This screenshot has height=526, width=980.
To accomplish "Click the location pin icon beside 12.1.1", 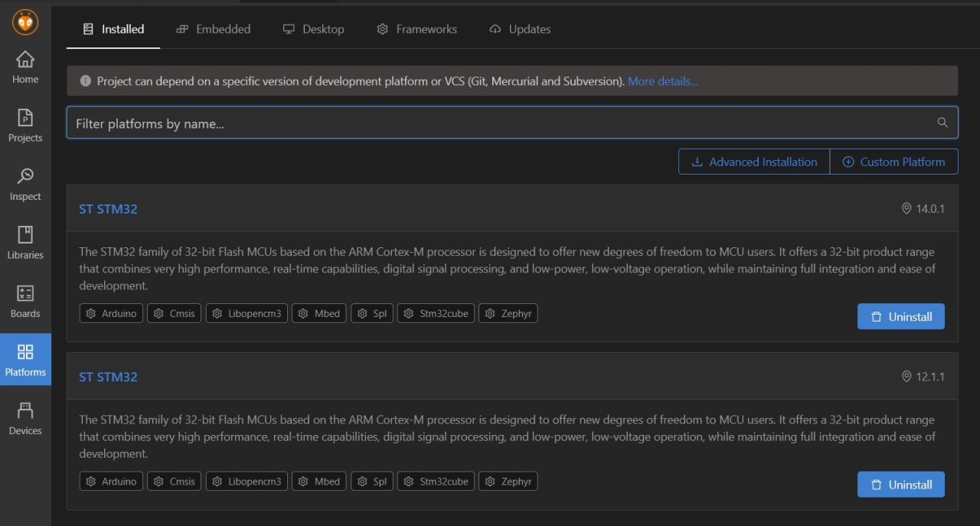I will [907, 377].
